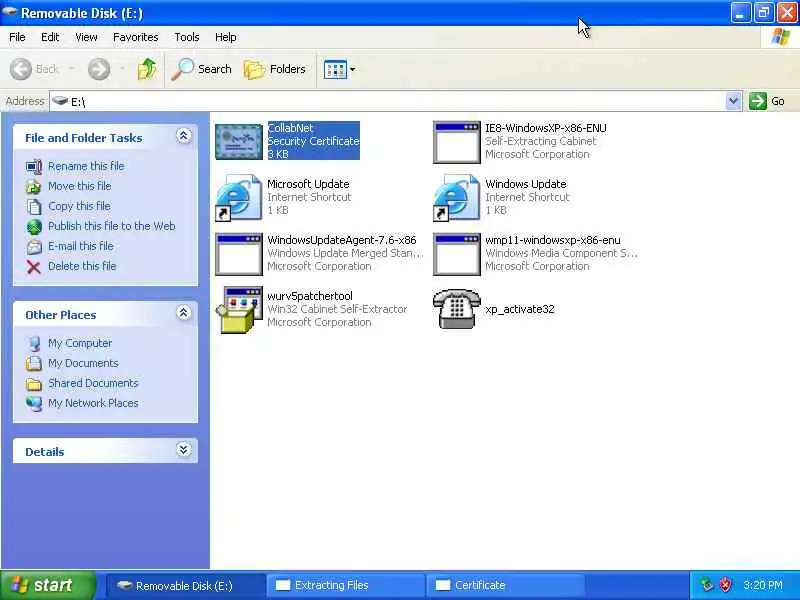Screen dimensions: 800x600
Task: Click the xp_activate32 file name
Action: [519, 309]
